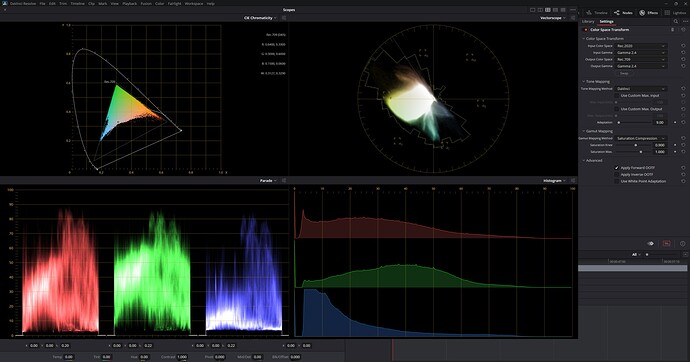The width and height of the screenshot is (690, 362).
Task: Open the Scopes window options menu
Action: 573,10
